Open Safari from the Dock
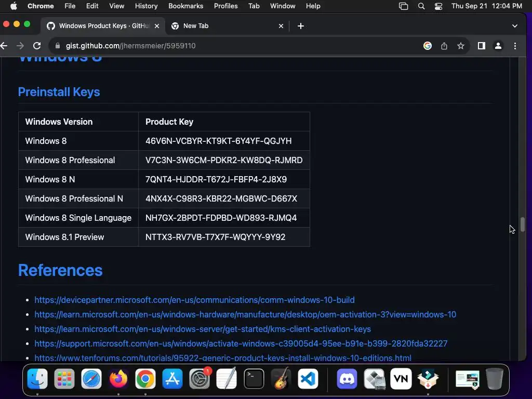The width and height of the screenshot is (532, 399). [91, 379]
